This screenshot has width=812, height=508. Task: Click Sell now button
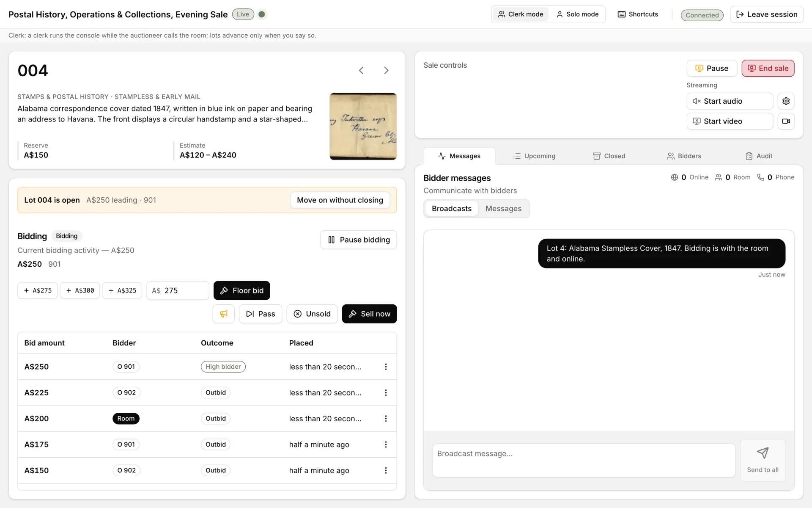pos(369,314)
